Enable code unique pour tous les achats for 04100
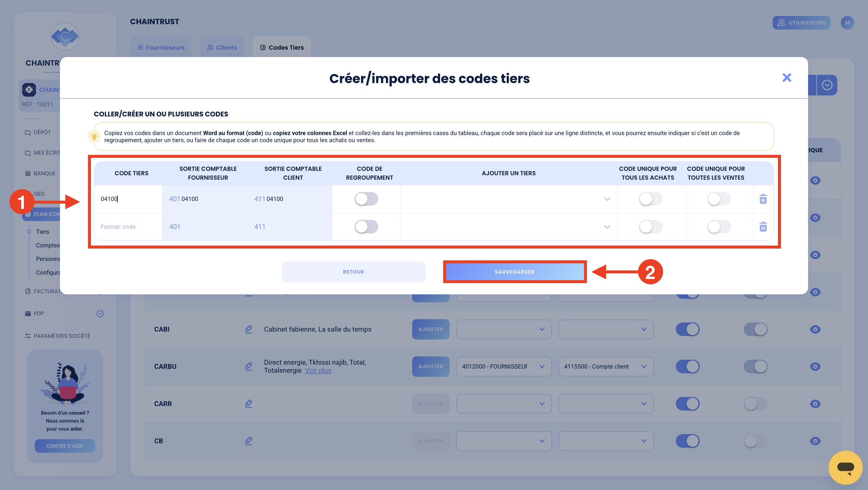868x490 pixels. pos(650,199)
